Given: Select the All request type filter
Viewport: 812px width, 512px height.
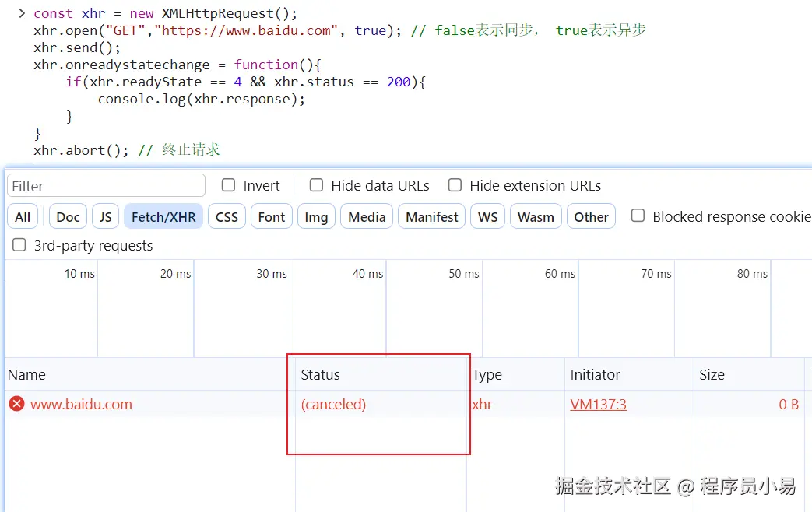Looking at the screenshot, I should point(23,217).
